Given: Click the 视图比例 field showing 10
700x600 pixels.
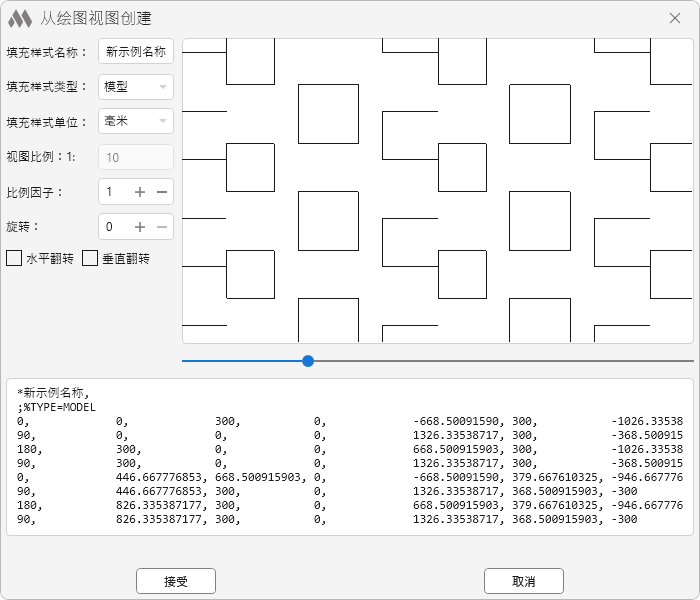Looking at the screenshot, I should click(136, 157).
